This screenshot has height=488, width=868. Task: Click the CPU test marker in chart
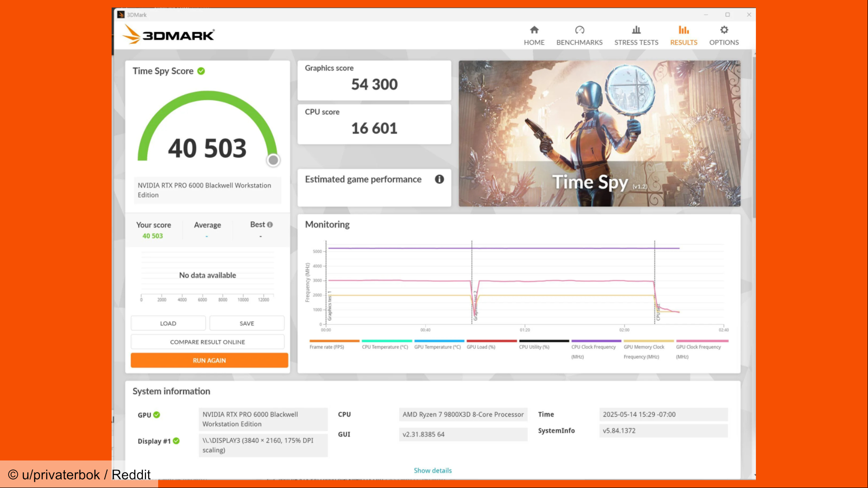coord(658,312)
